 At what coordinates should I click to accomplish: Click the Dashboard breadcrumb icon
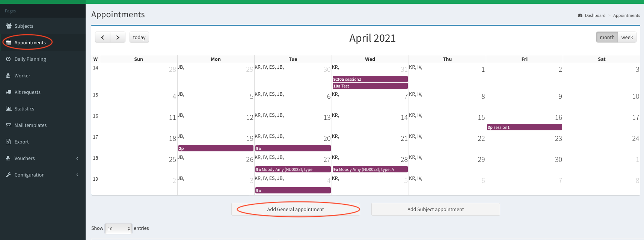tap(580, 15)
